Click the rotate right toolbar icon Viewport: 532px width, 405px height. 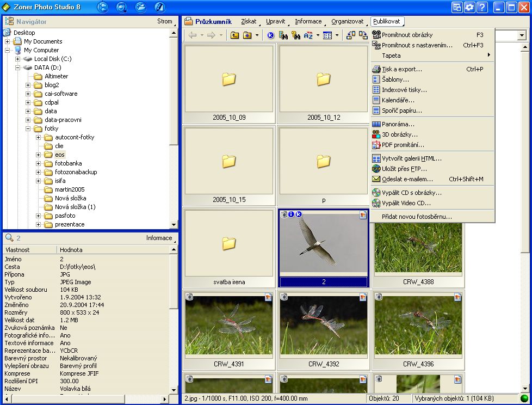pos(363,35)
